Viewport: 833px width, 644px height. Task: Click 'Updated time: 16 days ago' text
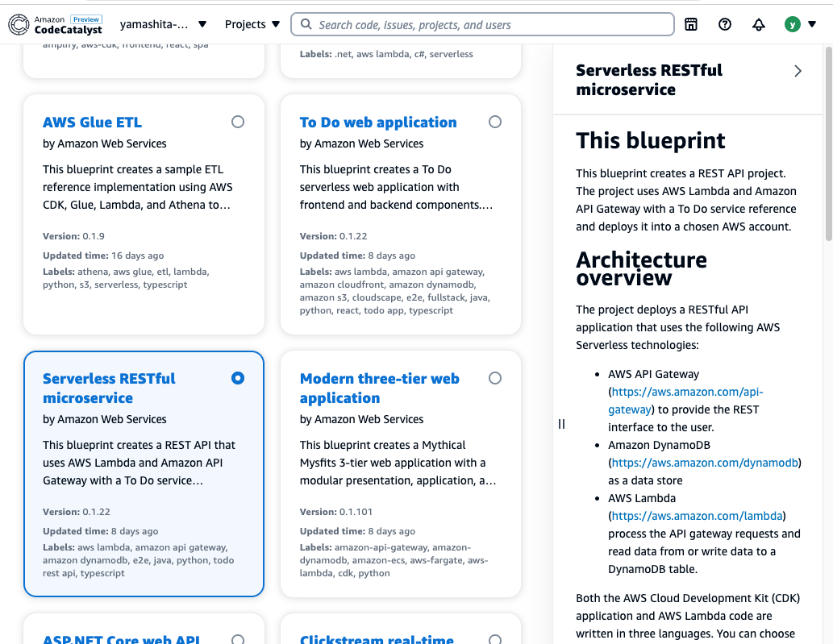coord(103,256)
